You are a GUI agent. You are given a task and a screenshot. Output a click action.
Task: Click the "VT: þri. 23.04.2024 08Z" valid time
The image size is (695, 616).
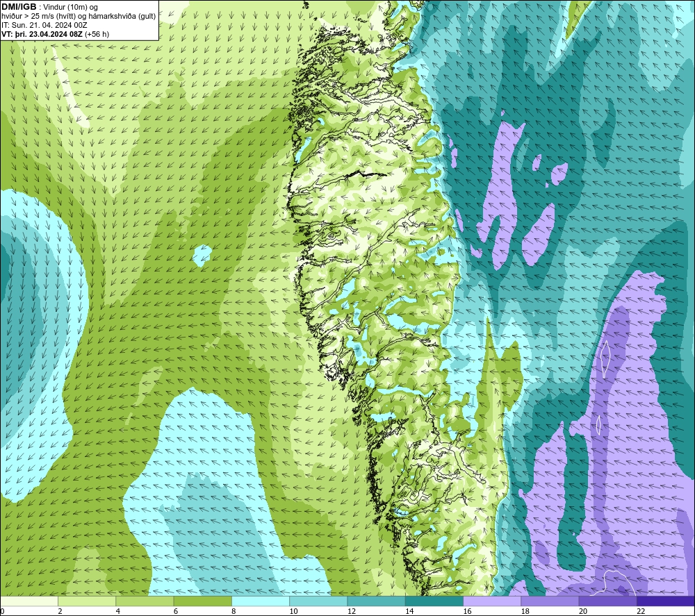[x=42, y=34]
